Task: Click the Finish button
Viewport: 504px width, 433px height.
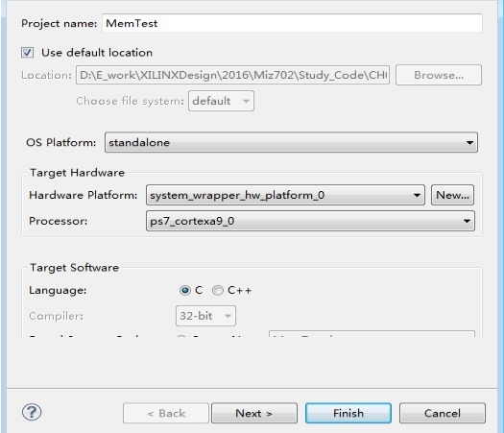Action: click(x=348, y=413)
